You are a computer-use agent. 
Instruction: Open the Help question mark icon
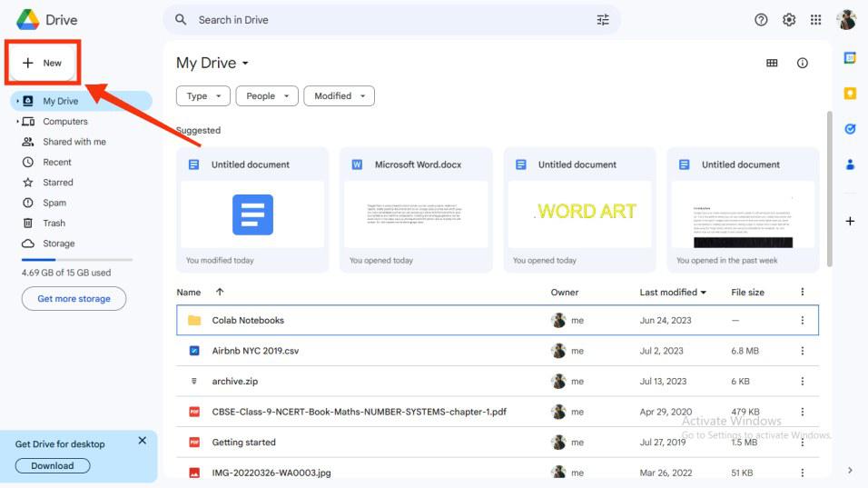coord(761,20)
